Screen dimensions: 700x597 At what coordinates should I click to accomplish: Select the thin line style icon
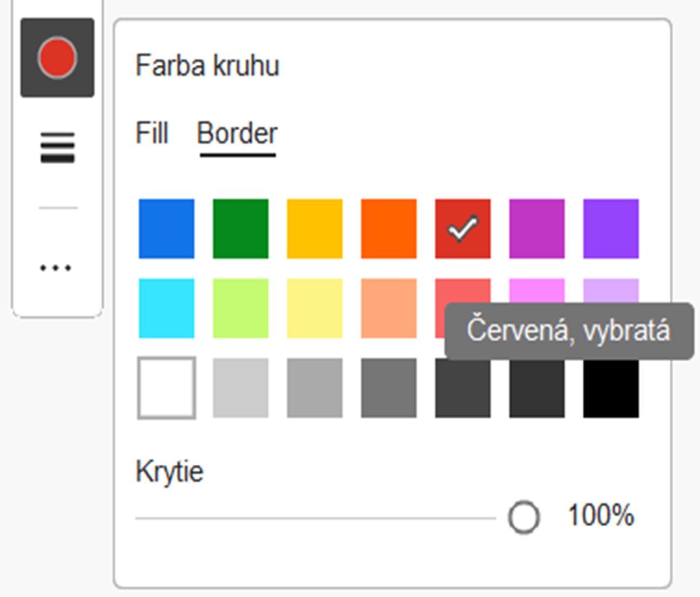point(56,207)
